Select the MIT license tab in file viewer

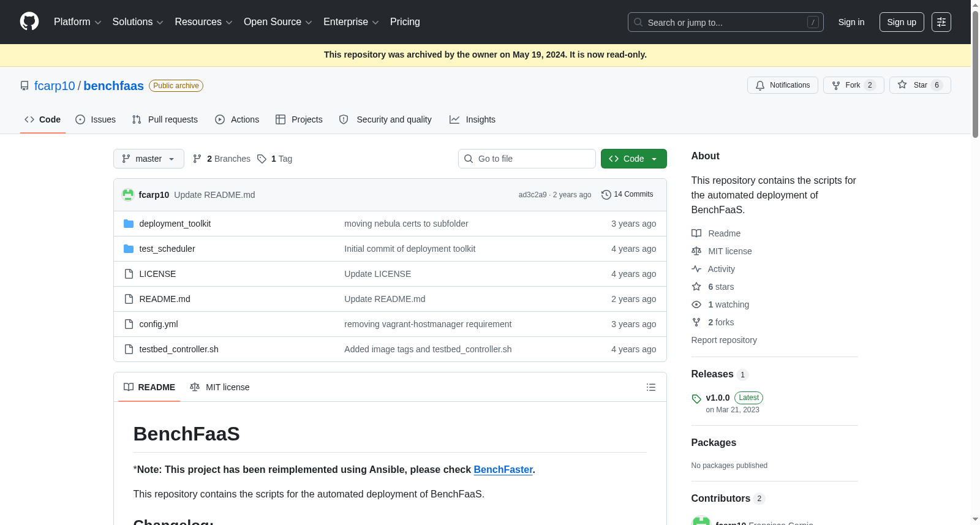point(220,387)
